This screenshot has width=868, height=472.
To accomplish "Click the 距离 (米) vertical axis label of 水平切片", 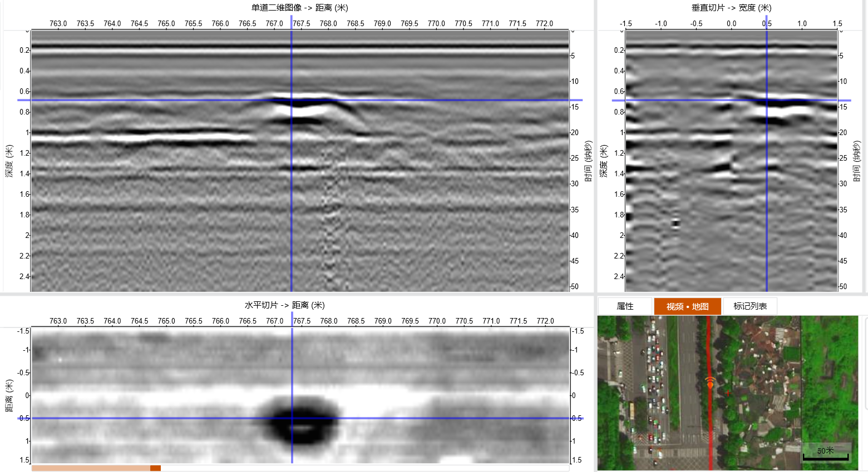I will [9, 395].
